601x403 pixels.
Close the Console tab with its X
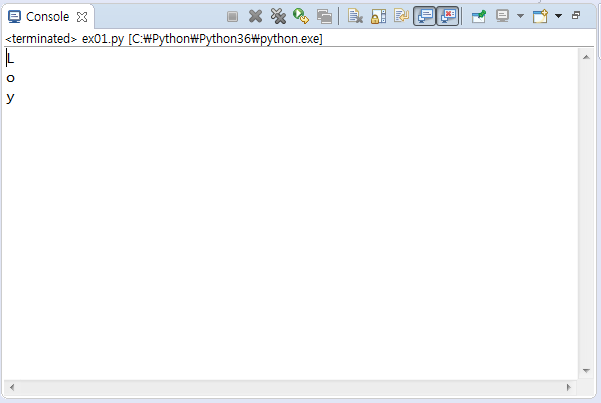(x=82, y=17)
